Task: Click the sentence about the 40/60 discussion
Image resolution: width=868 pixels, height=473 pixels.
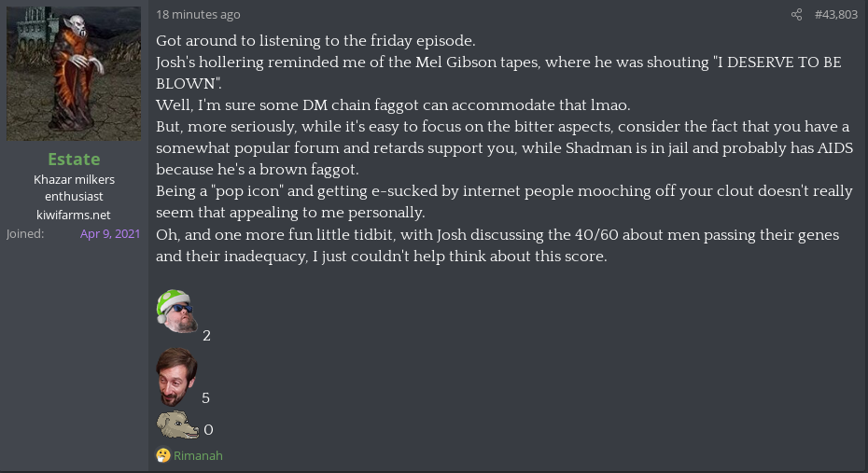Action: coord(497,245)
